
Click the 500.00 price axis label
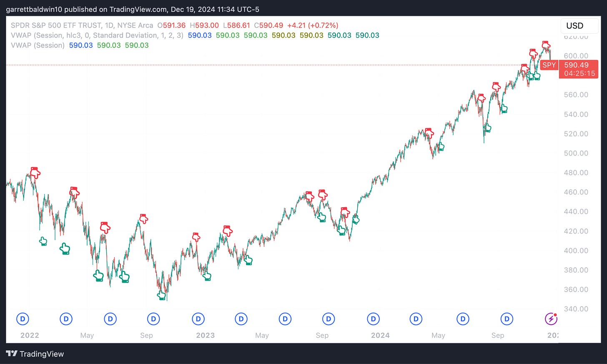[576, 153]
